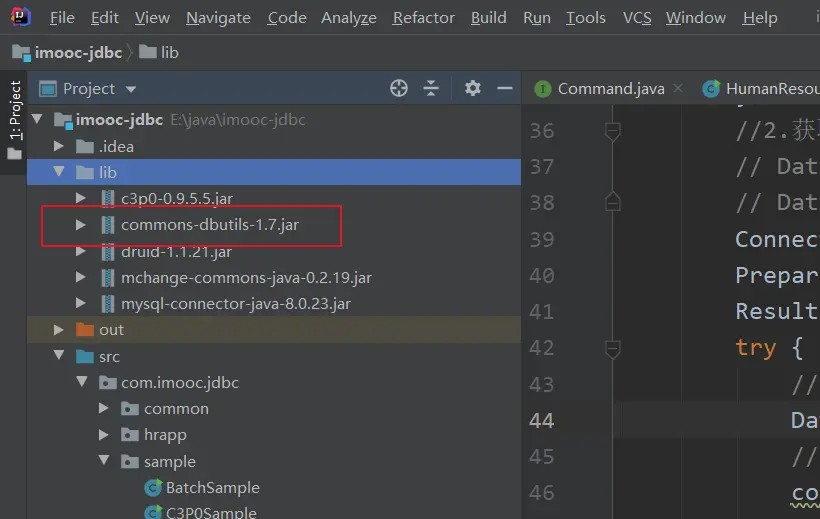Select the lib folder row
This screenshot has height=519, width=820.
tap(274, 172)
